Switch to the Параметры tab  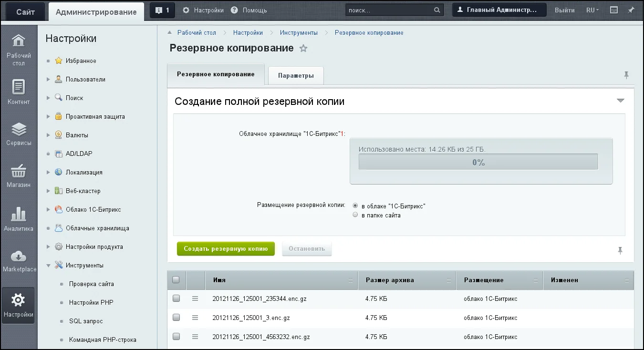296,75
